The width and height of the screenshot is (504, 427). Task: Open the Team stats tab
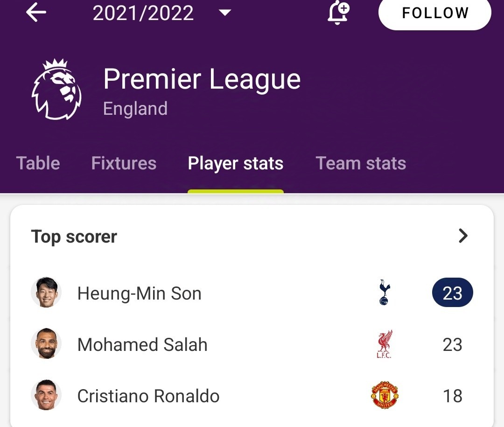click(x=361, y=163)
